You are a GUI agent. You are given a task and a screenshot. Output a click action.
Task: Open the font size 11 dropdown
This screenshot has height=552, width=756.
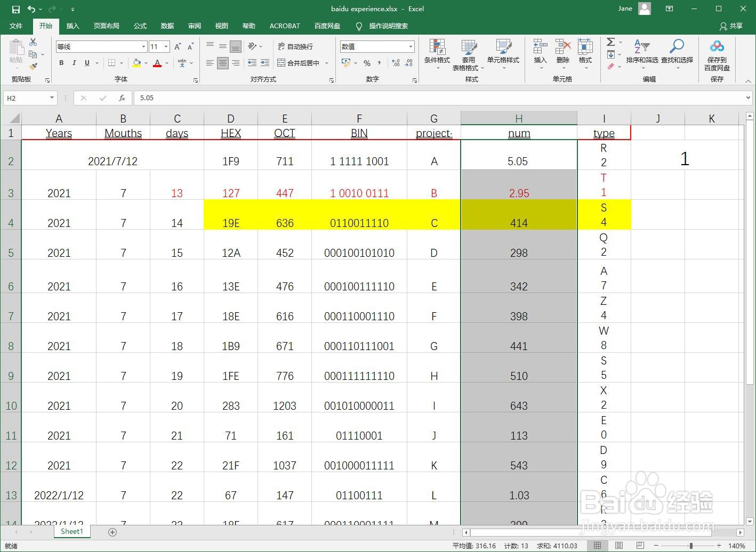pyautogui.click(x=166, y=47)
